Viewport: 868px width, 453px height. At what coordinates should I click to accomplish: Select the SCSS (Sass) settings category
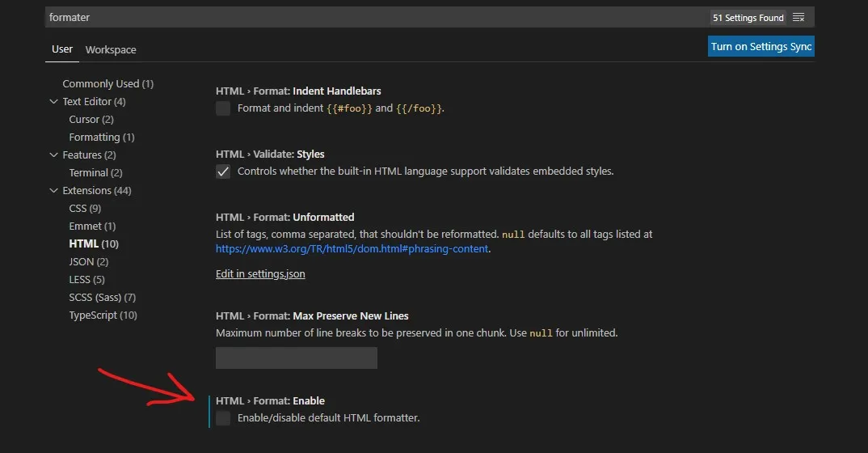tap(102, 298)
